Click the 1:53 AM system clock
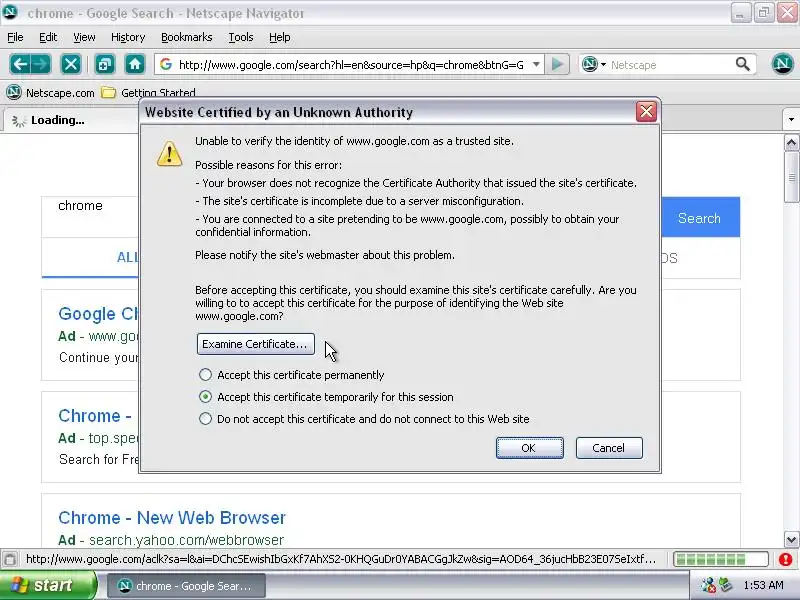This screenshot has width=800, height=600. 764,585
